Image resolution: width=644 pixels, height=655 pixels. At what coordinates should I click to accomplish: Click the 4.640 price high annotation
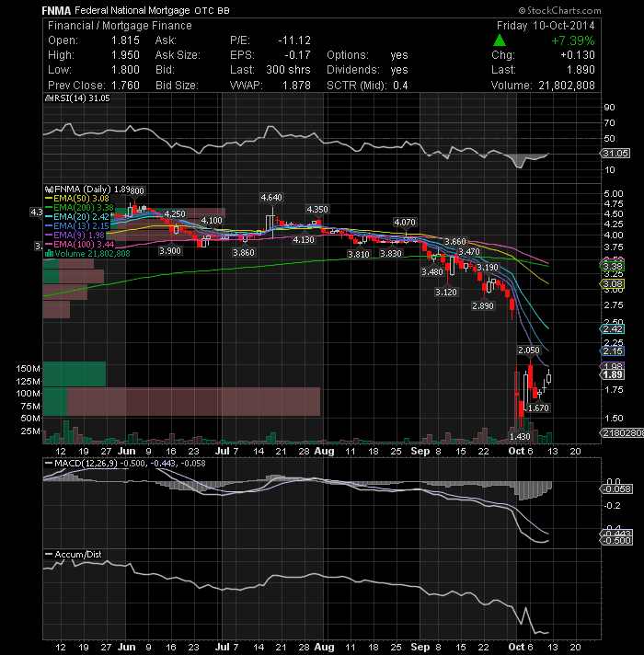click(271, 198)
